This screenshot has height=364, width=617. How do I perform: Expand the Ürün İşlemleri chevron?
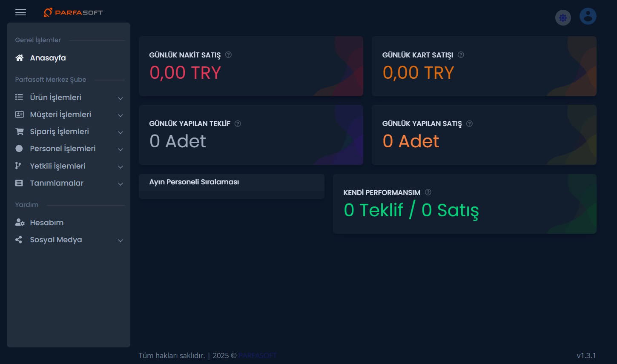121,98
